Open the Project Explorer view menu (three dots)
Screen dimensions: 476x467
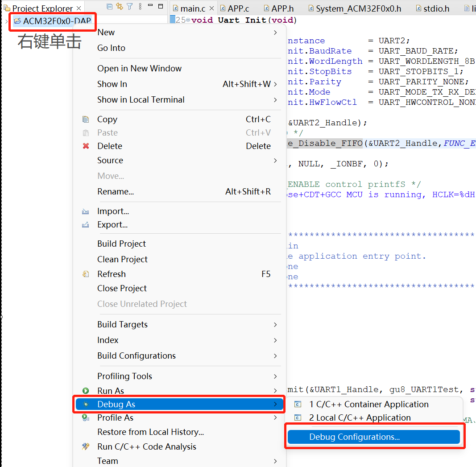point(140,6)
